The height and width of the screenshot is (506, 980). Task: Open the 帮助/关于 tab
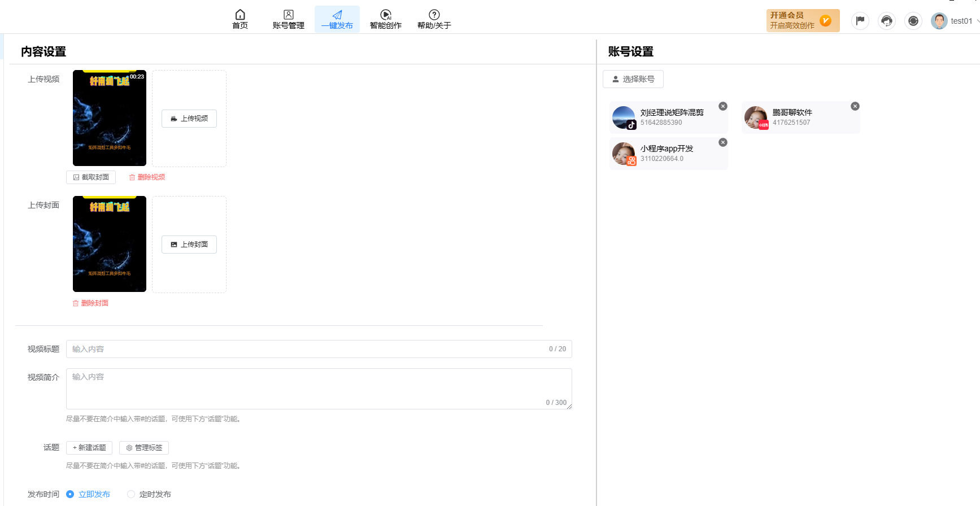click(434, 19)
